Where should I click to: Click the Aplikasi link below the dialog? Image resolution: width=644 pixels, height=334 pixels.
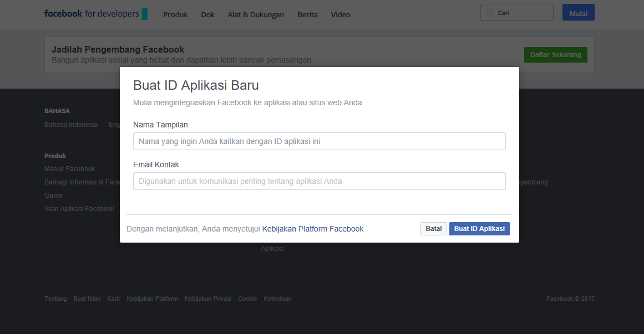(272, 248)
